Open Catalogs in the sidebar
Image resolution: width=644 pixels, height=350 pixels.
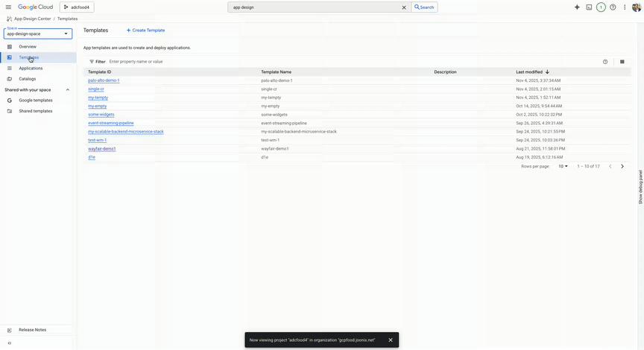[27, 78]
